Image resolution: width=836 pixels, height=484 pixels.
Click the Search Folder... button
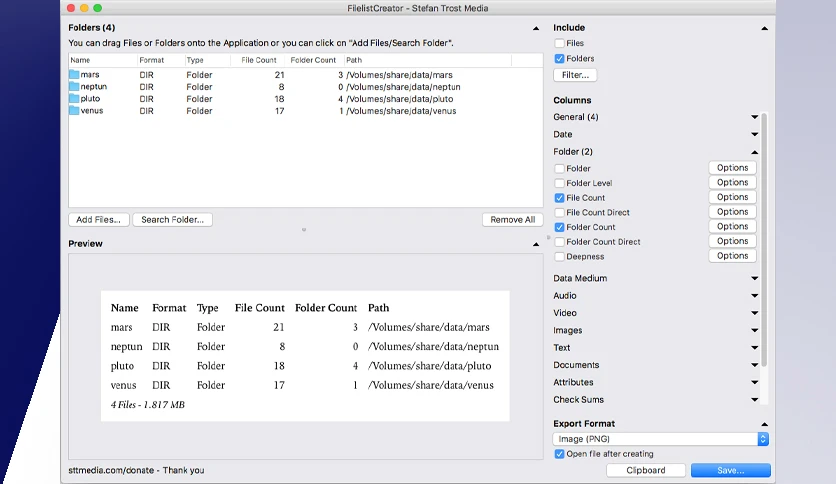coord(172,220)
